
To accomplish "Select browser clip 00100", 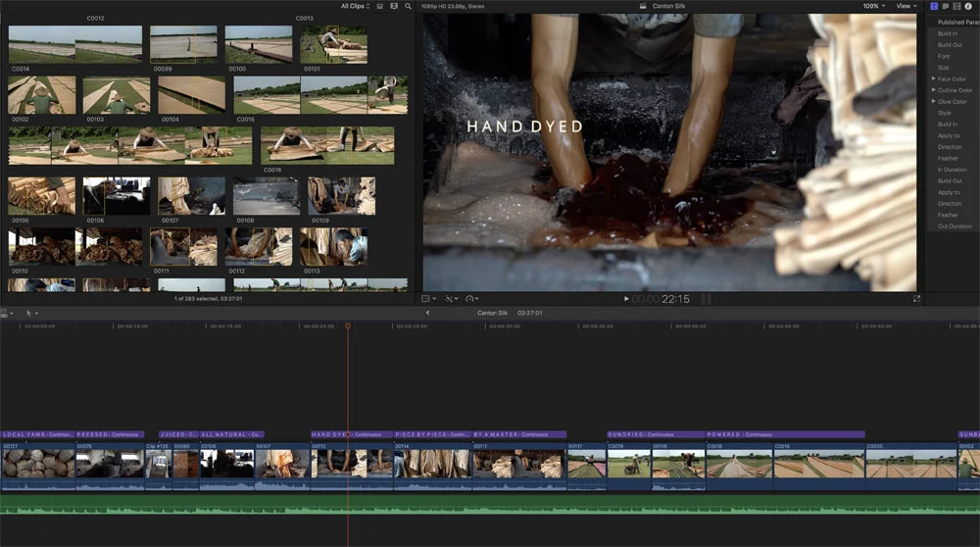I will click(x=259, y=44).
